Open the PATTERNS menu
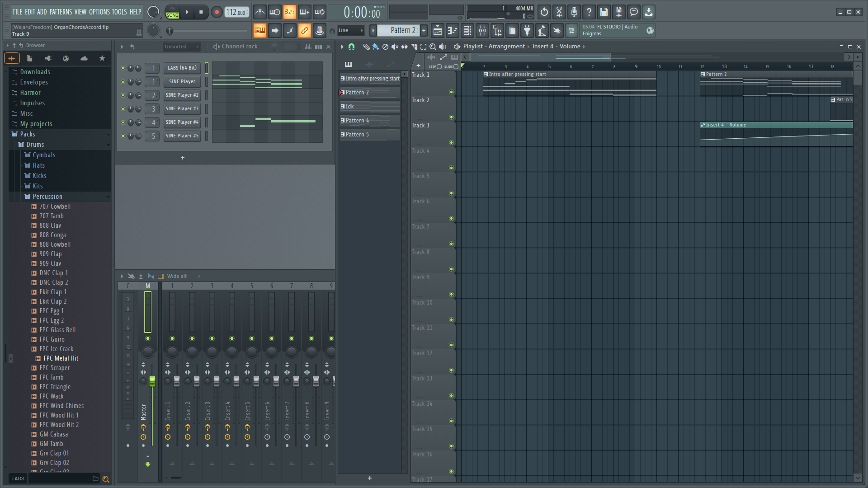868x488 pixels. 61,12
